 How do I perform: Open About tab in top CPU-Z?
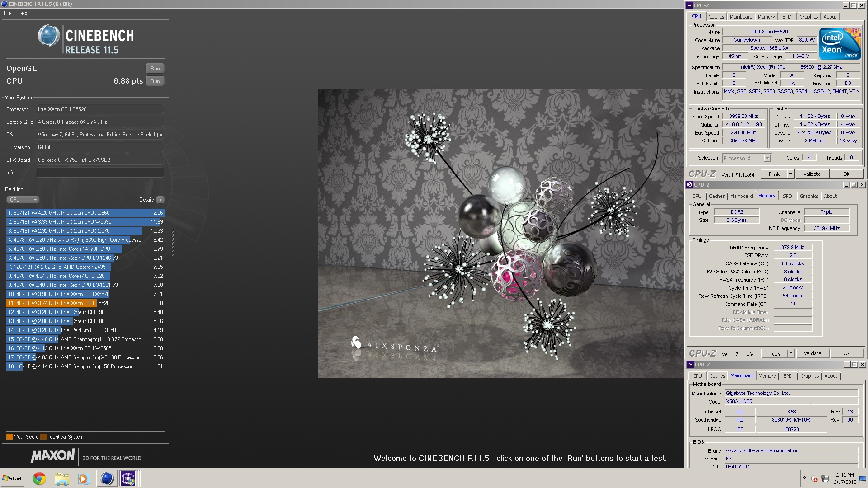pyautogui.click(x=830, y=17)
